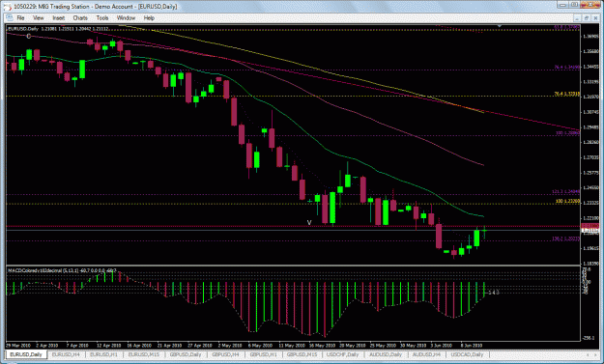Close the inner chart window
This screenshot has width=604, height=364.
(595, 18)
